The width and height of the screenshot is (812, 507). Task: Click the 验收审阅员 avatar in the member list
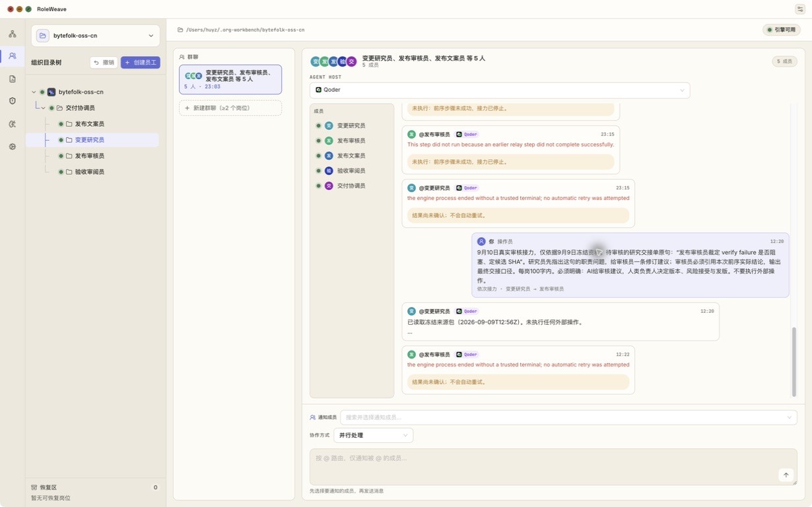[x=329, y=171]
